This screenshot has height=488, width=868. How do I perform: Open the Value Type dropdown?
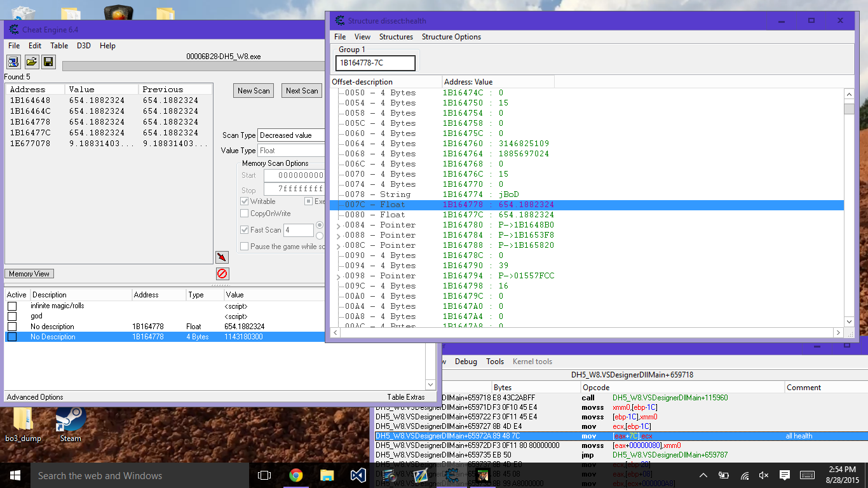(x=291, y=151)
